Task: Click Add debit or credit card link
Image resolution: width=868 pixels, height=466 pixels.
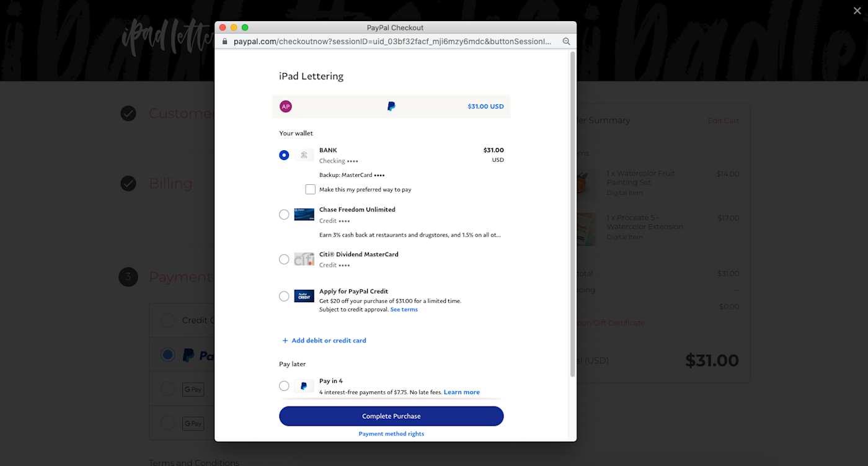Action: click(329, 341)
